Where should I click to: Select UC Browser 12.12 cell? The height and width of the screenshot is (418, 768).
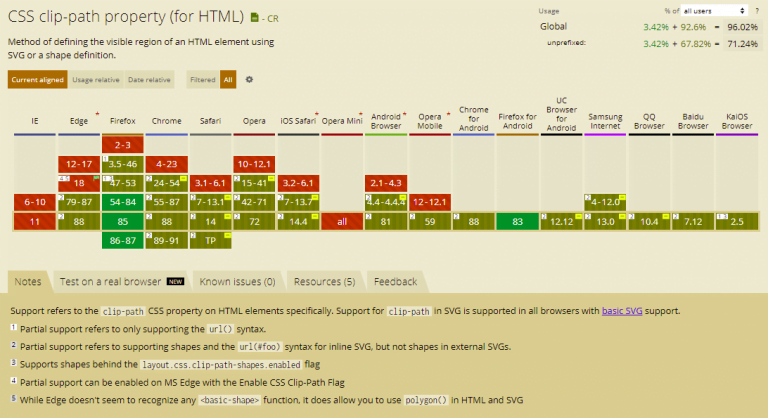(x=561, y=221)
